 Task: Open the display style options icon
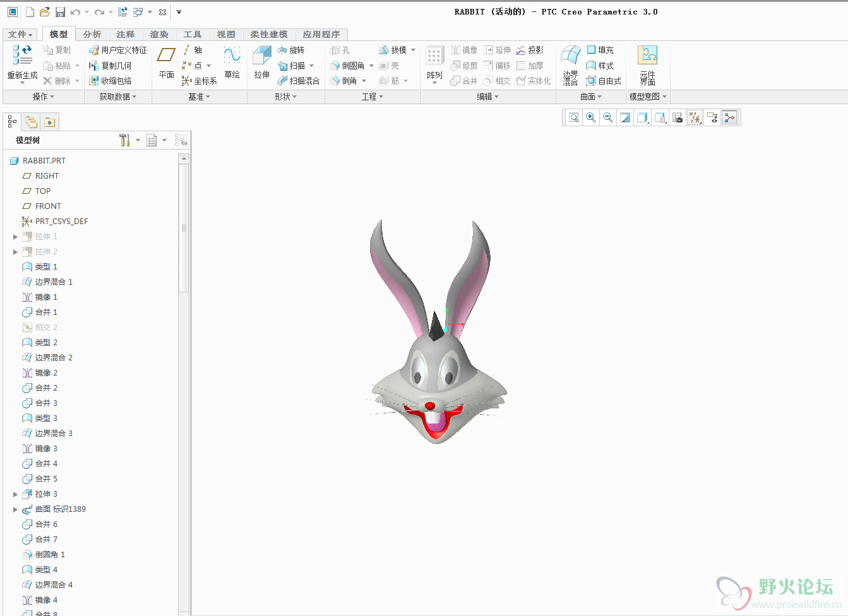tap(643, 117)
